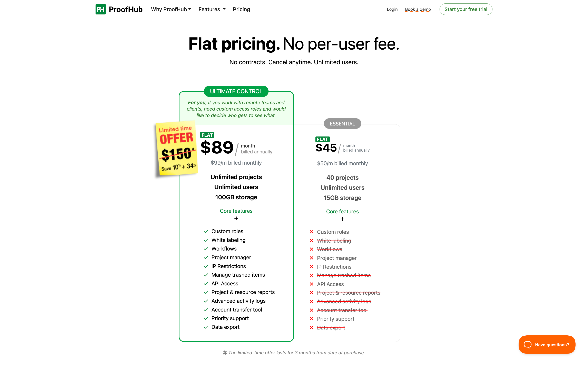Expand Core features plus under Ultimate Control
This screenshot has width=588, height=366.
tap(236, 218)
